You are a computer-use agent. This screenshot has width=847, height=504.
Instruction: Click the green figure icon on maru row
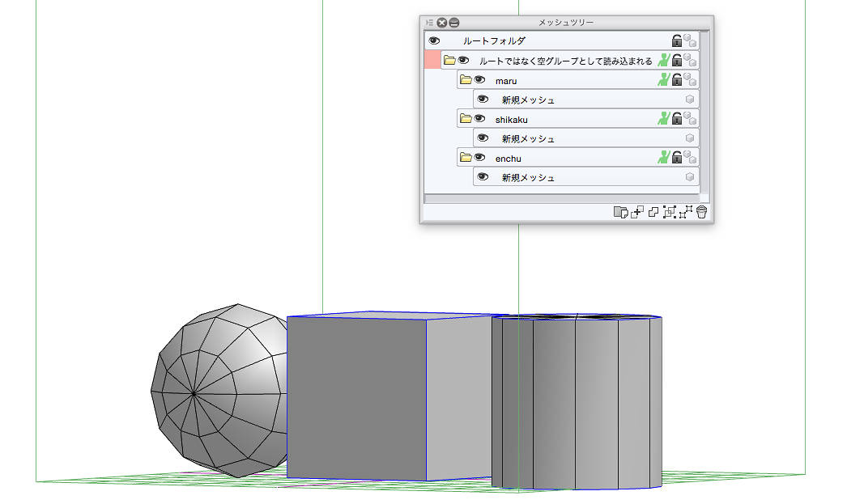click(664, 79)
